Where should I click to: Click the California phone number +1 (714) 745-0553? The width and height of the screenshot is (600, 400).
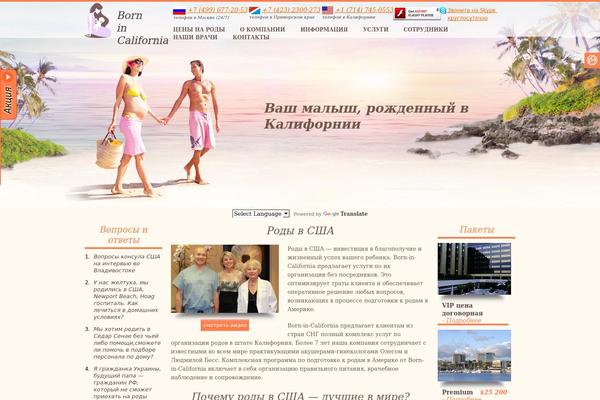point(364,10)
